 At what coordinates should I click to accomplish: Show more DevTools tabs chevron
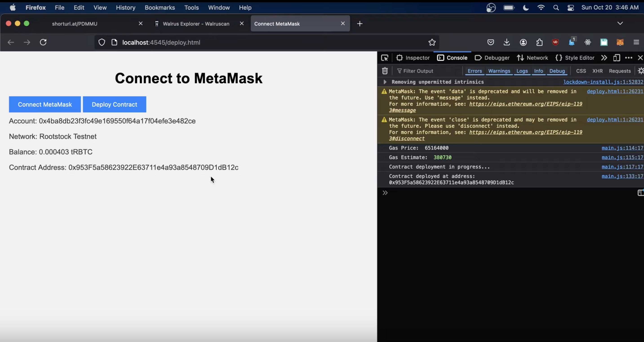tap(604, 58)
